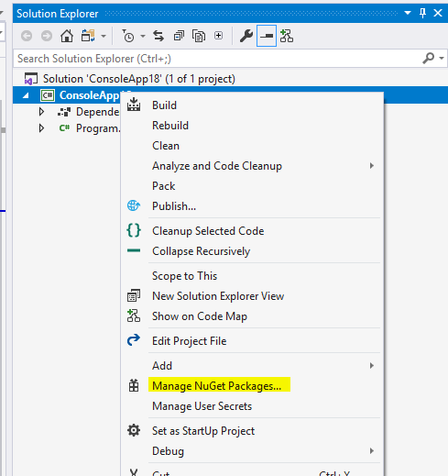Choose Collapse Recursively
448x476 pixels.
(x=201, y=251)
